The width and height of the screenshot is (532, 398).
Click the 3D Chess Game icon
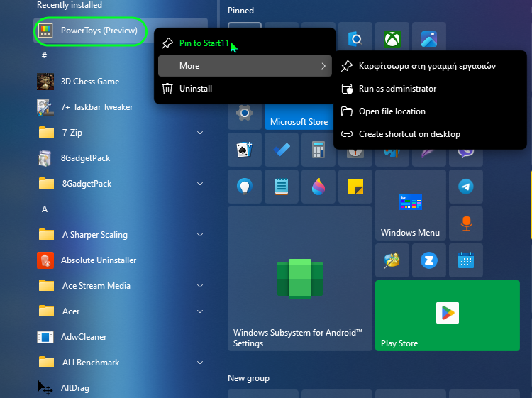tap(46, 82)
